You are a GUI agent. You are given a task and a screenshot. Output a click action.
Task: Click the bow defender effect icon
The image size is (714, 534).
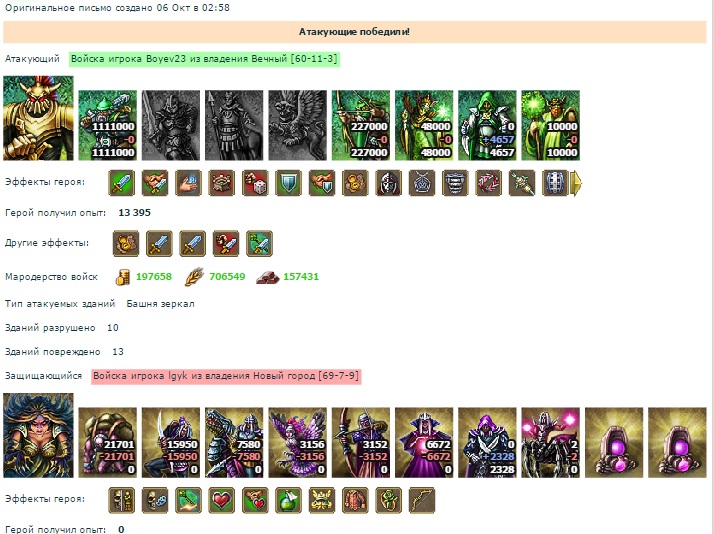tap(422, 500)
